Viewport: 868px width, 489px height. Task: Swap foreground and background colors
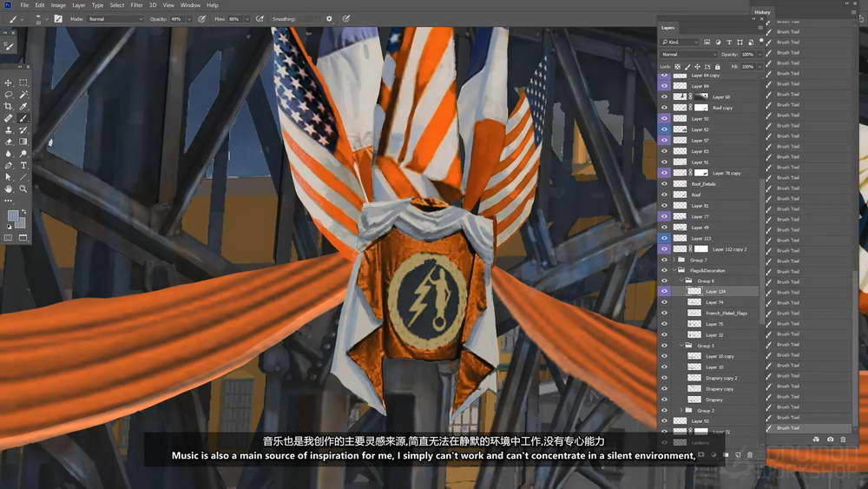(x=23, y=212)
